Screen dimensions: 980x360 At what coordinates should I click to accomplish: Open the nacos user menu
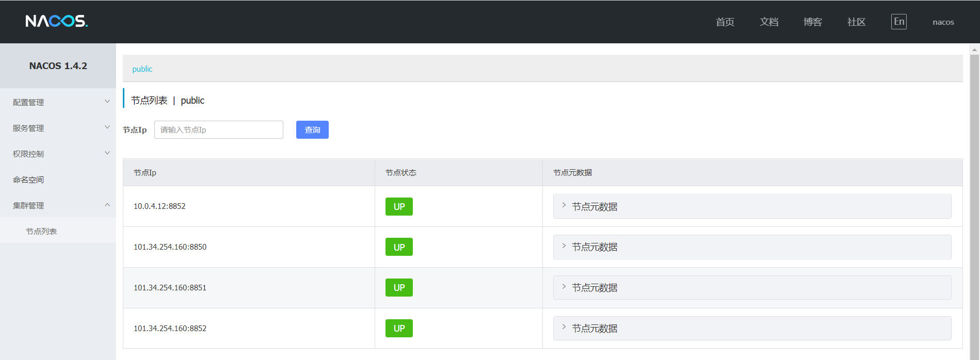[943, 22]
